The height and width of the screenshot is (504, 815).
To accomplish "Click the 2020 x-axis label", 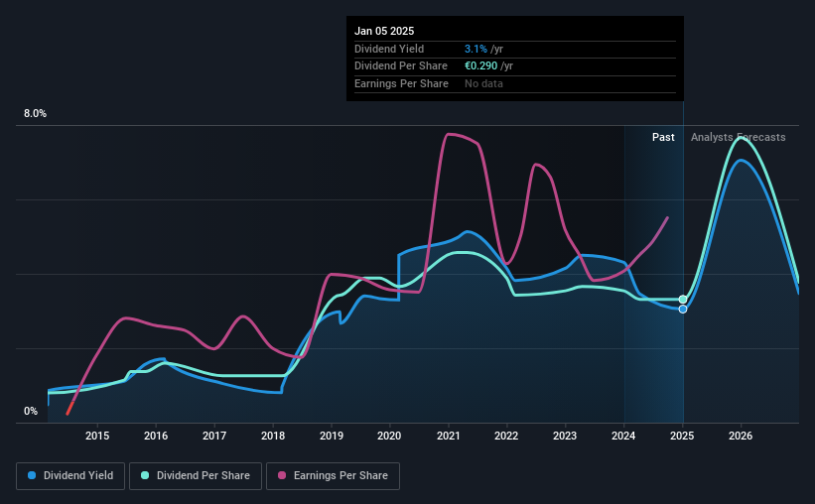I will pos(389,436).
